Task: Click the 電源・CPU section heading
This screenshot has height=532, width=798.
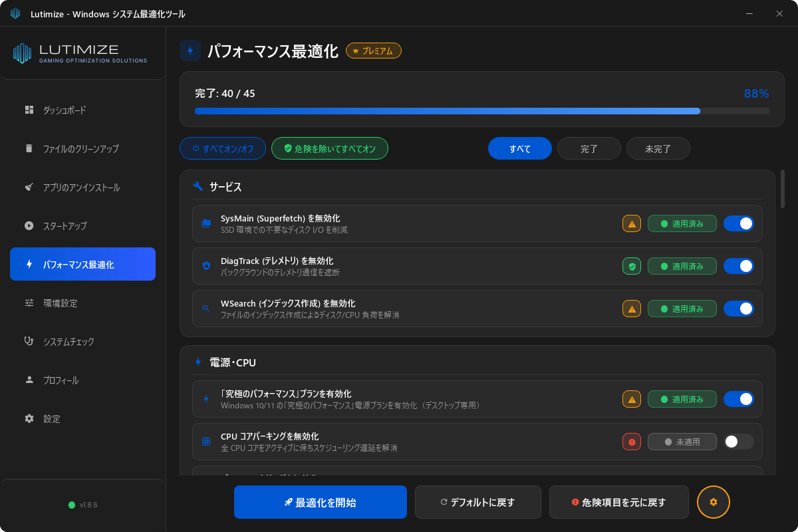Action: pos(233,362)
